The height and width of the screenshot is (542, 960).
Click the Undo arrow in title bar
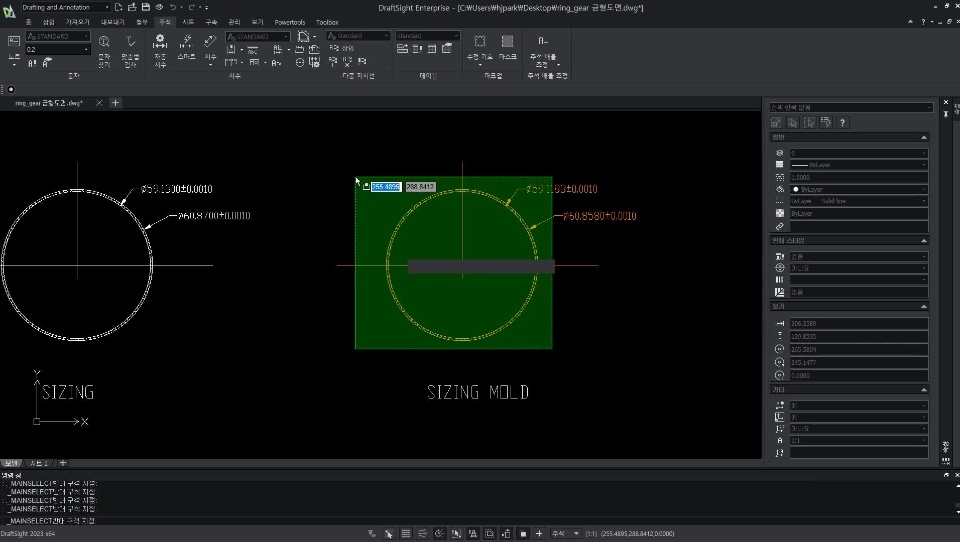[173, 7]
